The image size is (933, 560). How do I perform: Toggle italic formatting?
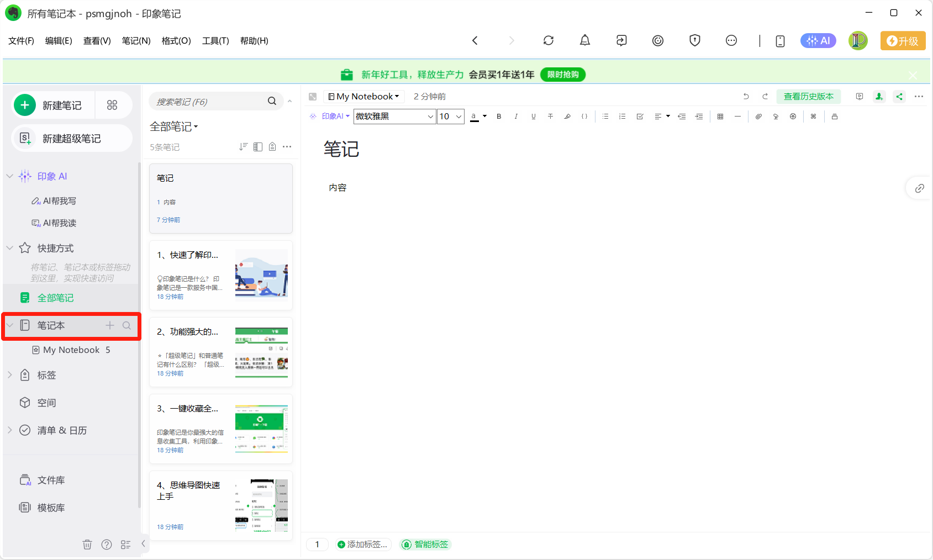[x=516, y=117]
